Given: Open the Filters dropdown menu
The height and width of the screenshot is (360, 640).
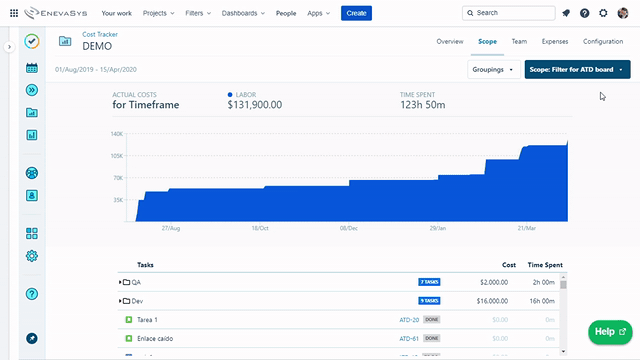Looking at the screenshot, I should pyautogui.click(x=198, y=13).
